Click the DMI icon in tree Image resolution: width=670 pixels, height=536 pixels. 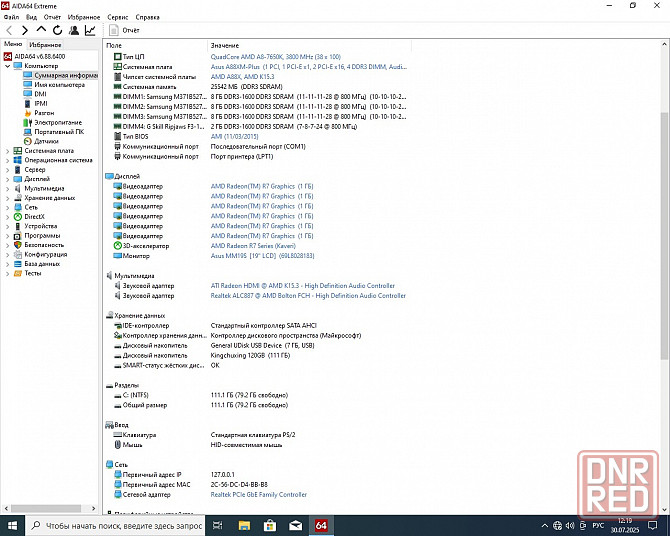pyautogui.click(x=27, y=94)
